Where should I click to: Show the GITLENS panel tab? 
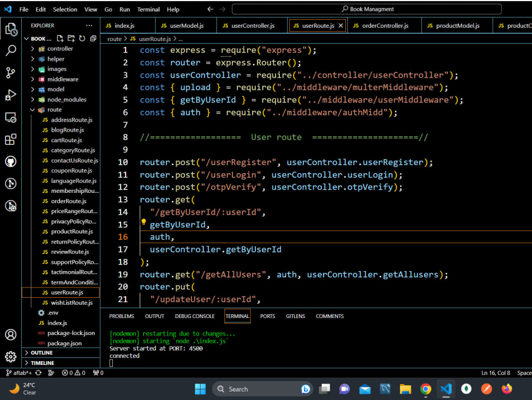coord(295,316)
